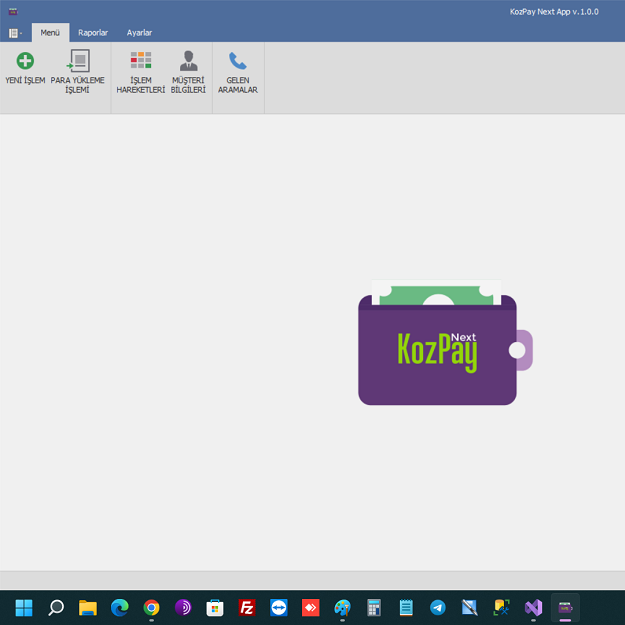This screenshot has height=625, width=625.
Task: Open Telegram from the taskbar
Action: (438, 607)
